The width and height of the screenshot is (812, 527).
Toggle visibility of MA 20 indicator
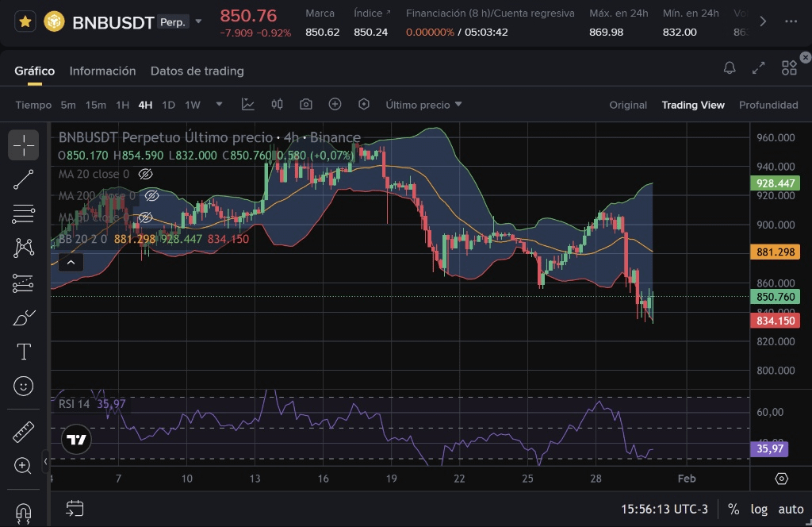145,174
